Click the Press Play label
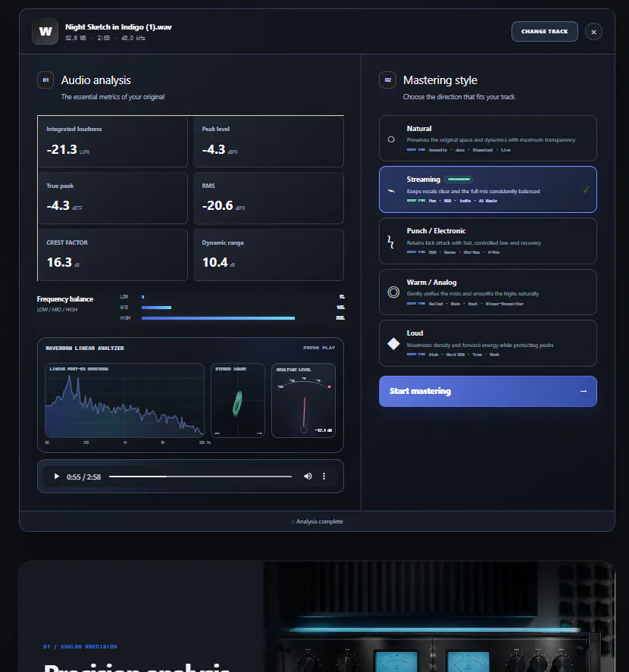This screenshot has width=629, height=672. 319,348
